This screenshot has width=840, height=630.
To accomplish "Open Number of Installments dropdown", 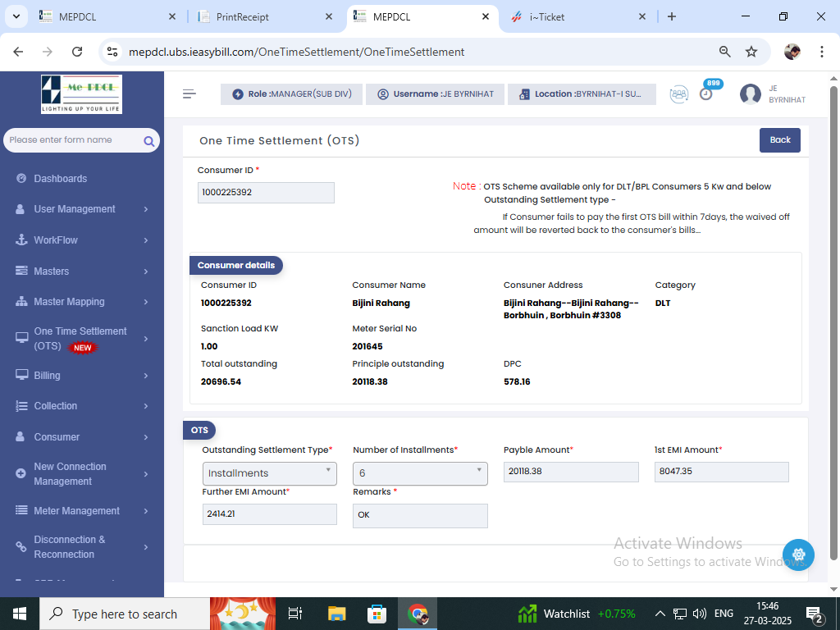I will pyautogui.click(x=420, y=473).
